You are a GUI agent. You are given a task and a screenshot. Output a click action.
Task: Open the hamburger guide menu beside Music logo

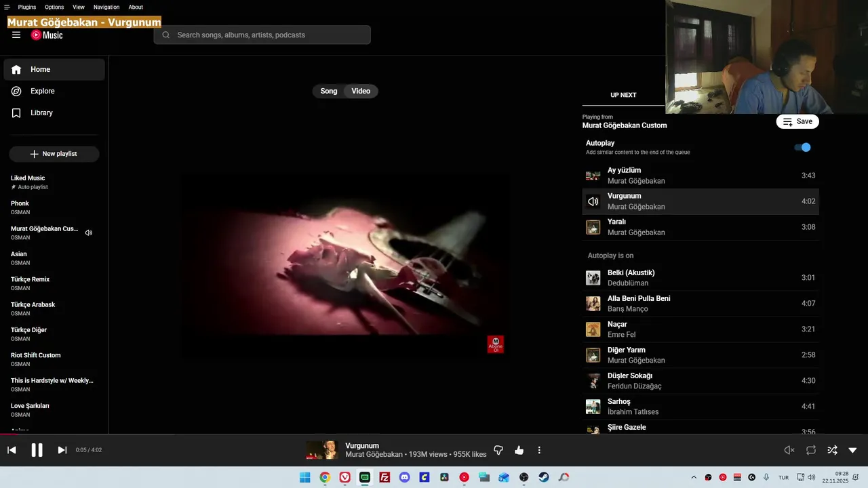pos(16,35)
